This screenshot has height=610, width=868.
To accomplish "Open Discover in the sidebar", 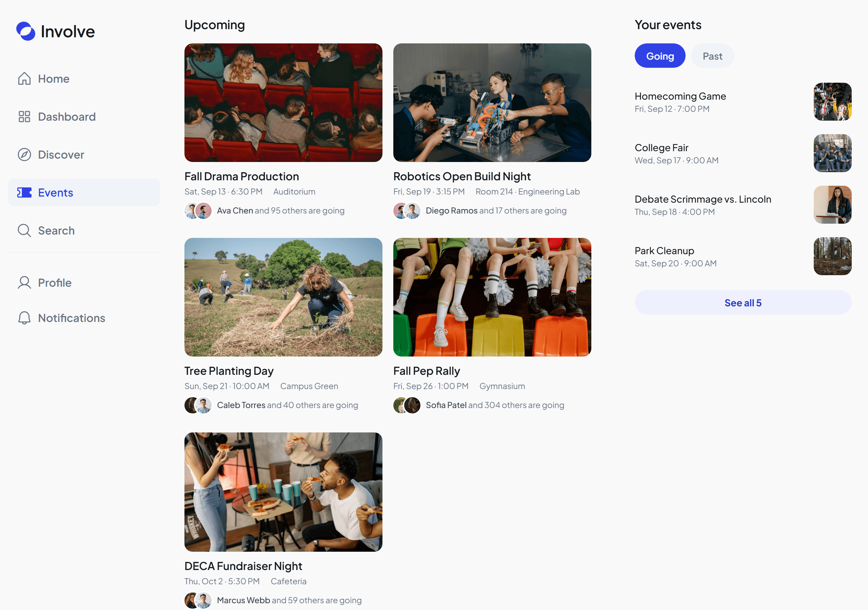I will point(84,155).
